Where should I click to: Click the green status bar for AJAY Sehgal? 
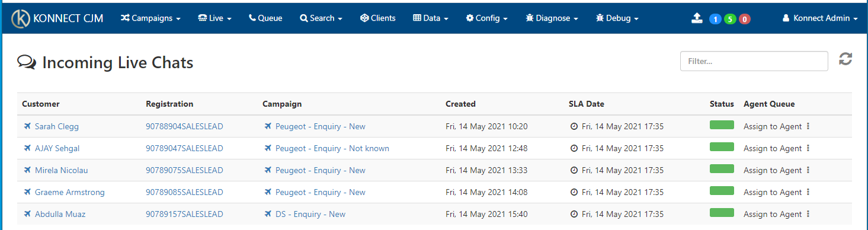pyautogui.click(x=722, y=147)
